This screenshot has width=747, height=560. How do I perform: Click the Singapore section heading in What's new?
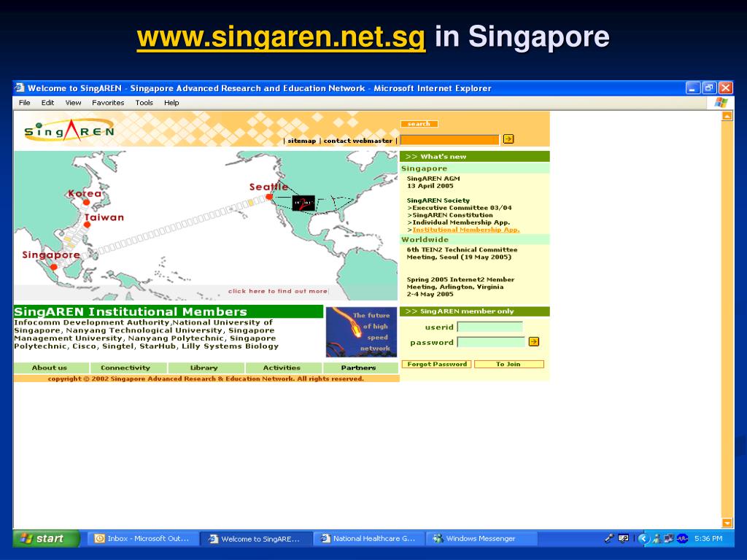(x=424, y=168)
